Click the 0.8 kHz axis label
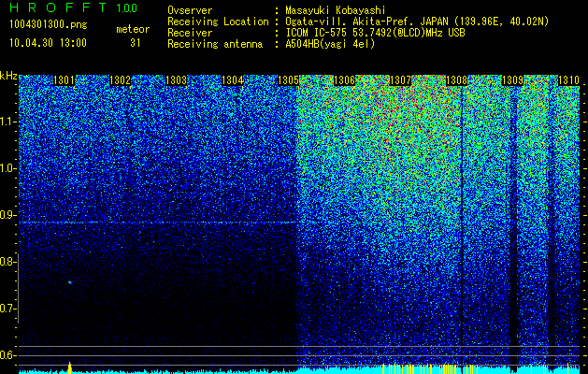 coord(7,262)
